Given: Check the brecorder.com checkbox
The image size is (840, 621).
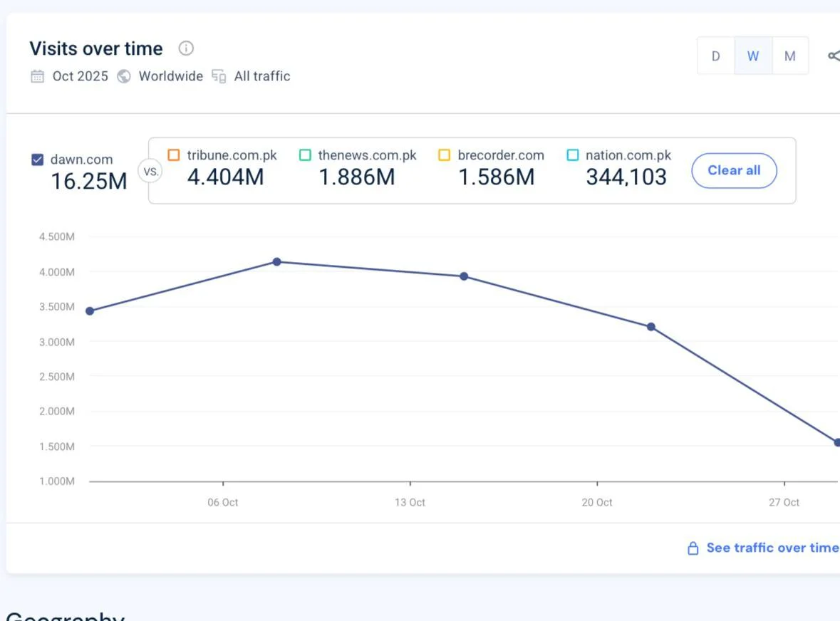Looking at the screenshot, I should click(445, 155).
